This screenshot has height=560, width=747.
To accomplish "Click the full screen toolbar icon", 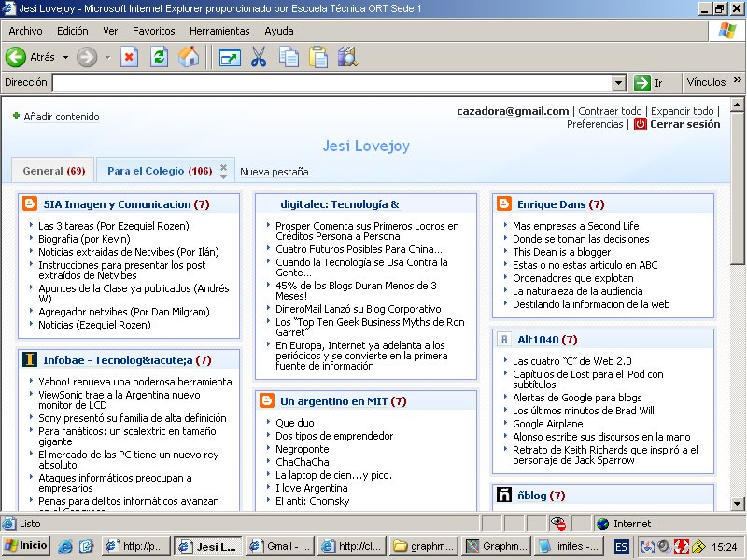I will 230,58.
